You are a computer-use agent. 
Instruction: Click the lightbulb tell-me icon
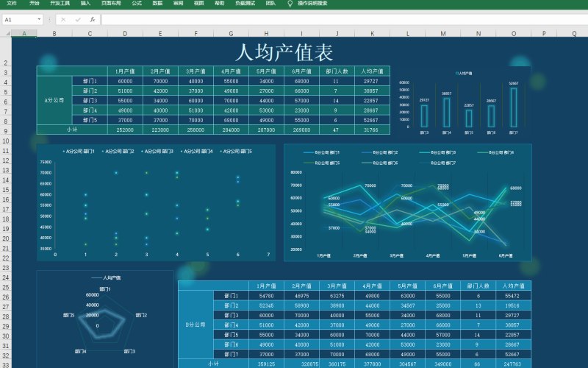290,4
